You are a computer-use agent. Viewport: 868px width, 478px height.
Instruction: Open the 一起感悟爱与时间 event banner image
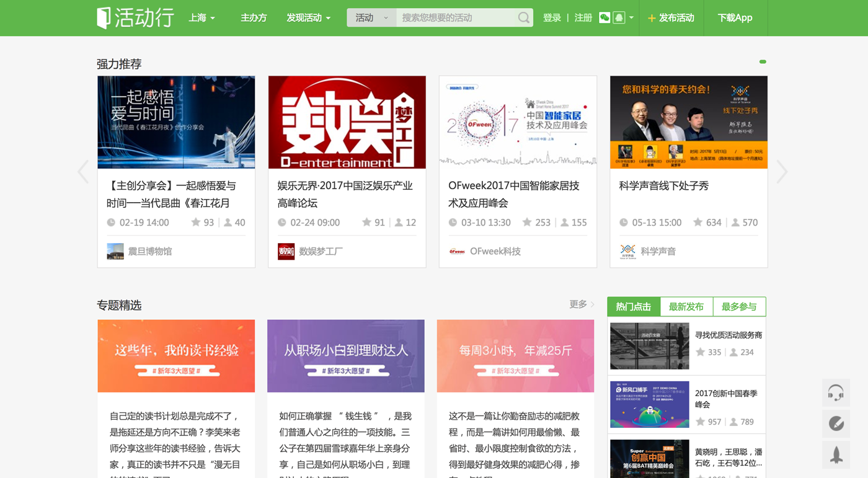point(176,122)
